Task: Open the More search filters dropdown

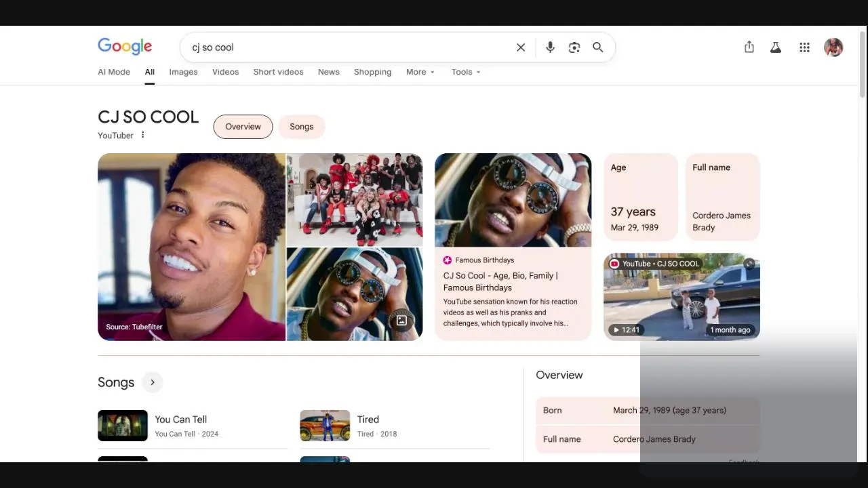Action: (x=420, y=72)
